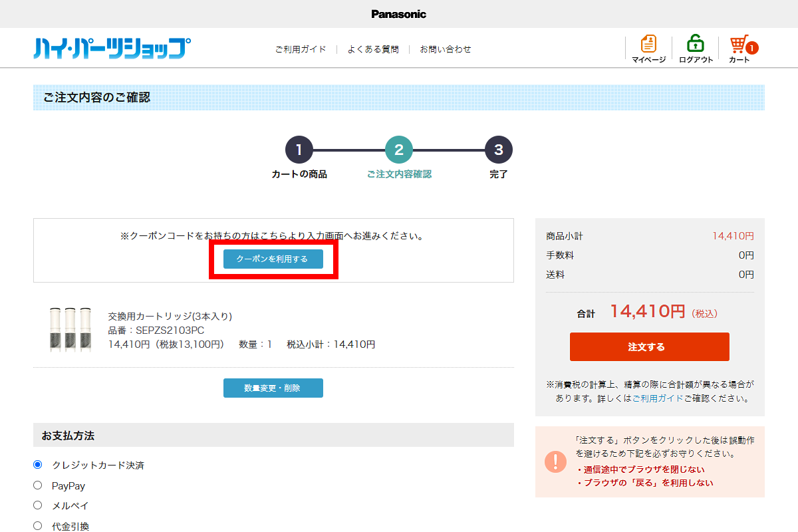Click the orange 注文する button
The image size is (798, 532).
[649, 347]
